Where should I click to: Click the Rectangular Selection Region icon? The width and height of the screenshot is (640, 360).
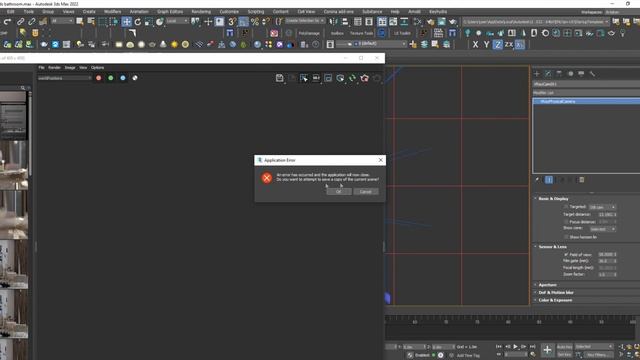pyautogui.click(x=102, y=22)
